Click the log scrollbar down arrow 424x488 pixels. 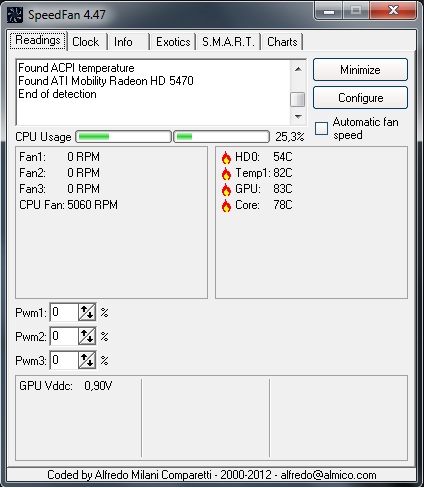click(x=298, y=117)
